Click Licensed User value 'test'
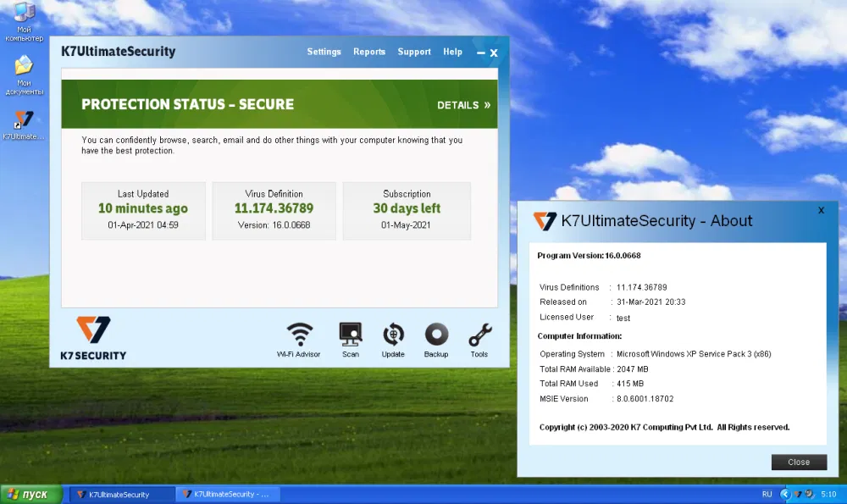 click(x=623, y=318)
